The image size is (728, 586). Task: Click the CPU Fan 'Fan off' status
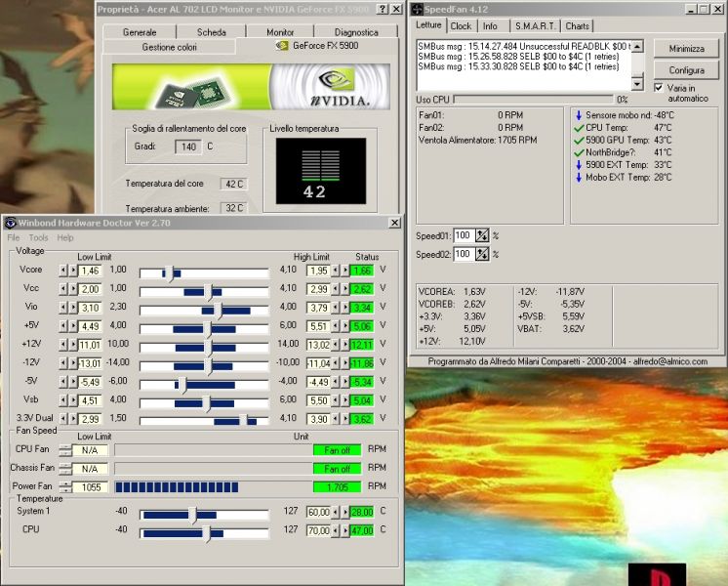pos(337,450)
